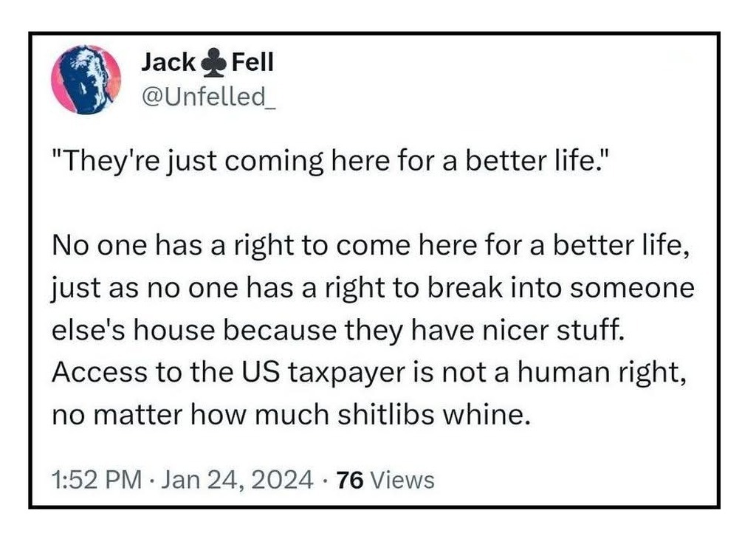Click the "Fell" part of display name

[252, 63]
